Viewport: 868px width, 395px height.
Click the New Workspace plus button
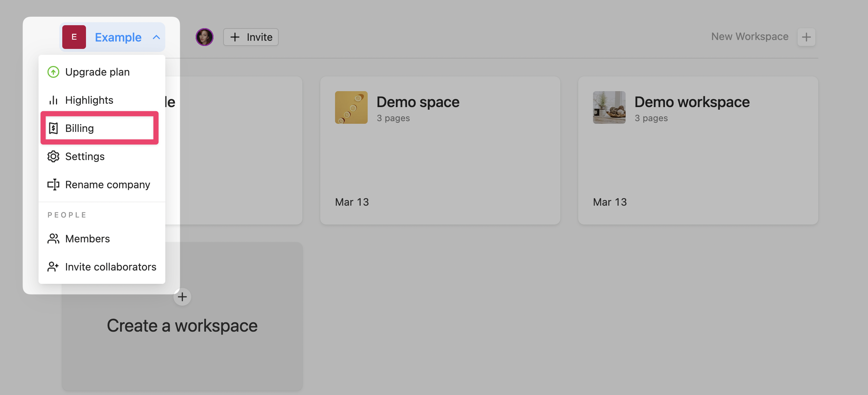coord(806,37)
